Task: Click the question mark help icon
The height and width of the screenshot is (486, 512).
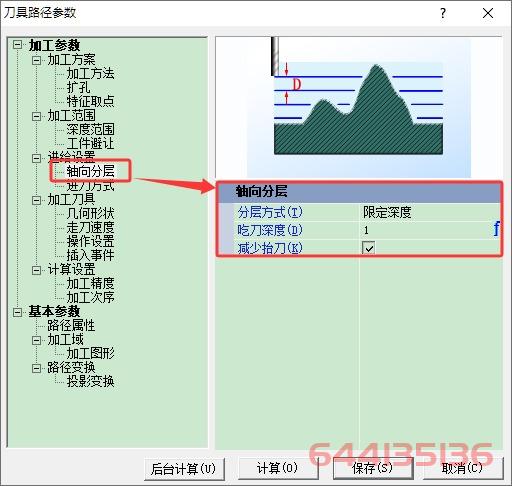Action: tap(443, 13)
